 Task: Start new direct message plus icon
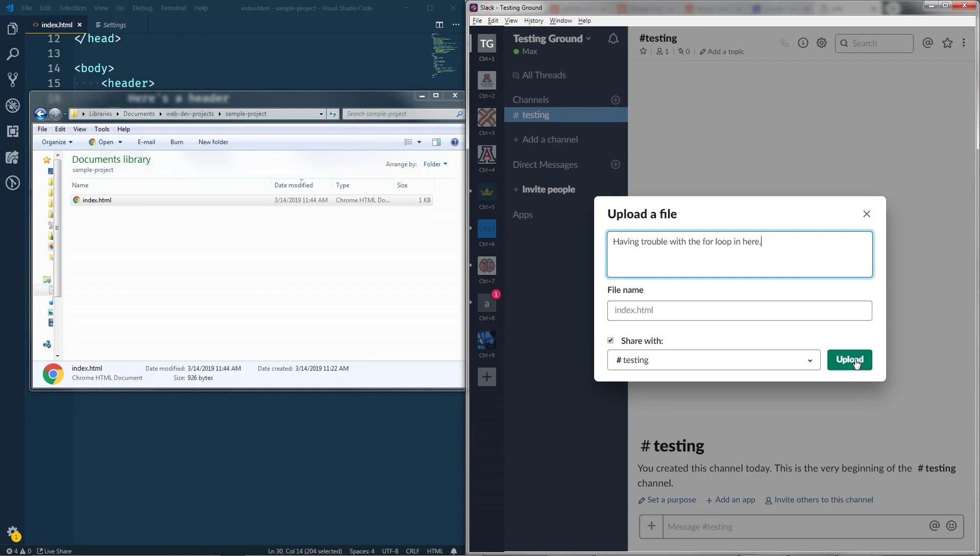(x=616, y=164)
